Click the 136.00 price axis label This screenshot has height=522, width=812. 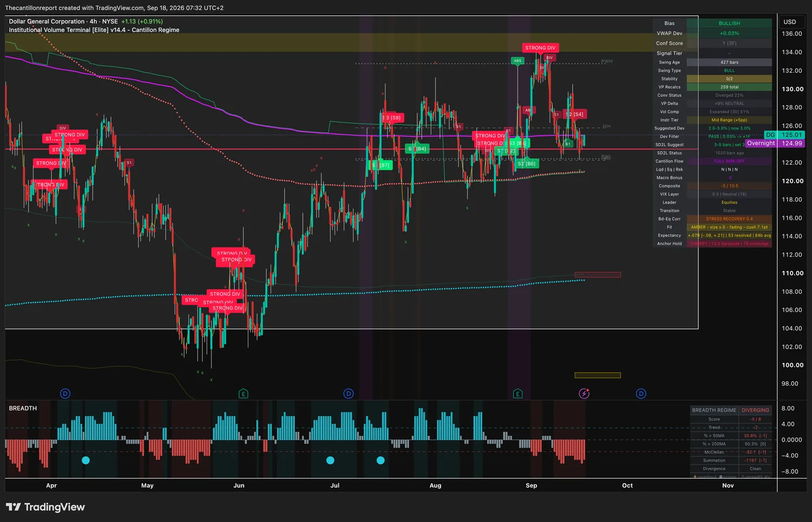tap(792, 34)
